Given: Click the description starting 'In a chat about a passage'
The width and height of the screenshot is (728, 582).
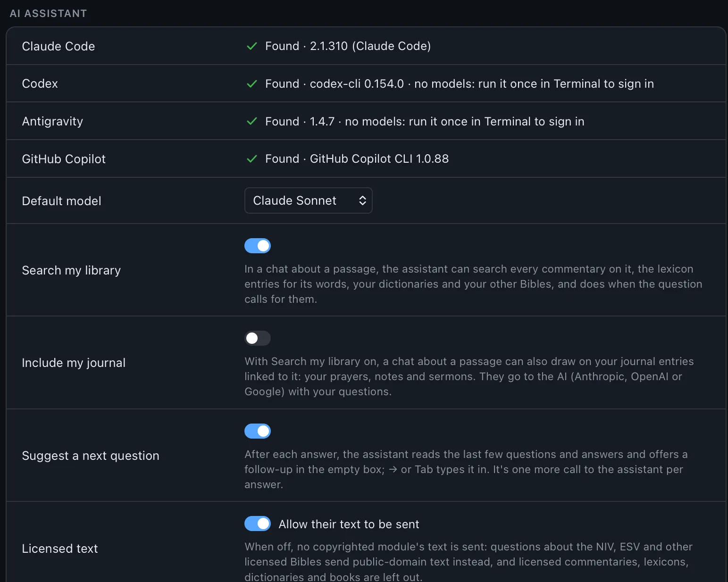Looking at the screenshot, I should 473,284.
